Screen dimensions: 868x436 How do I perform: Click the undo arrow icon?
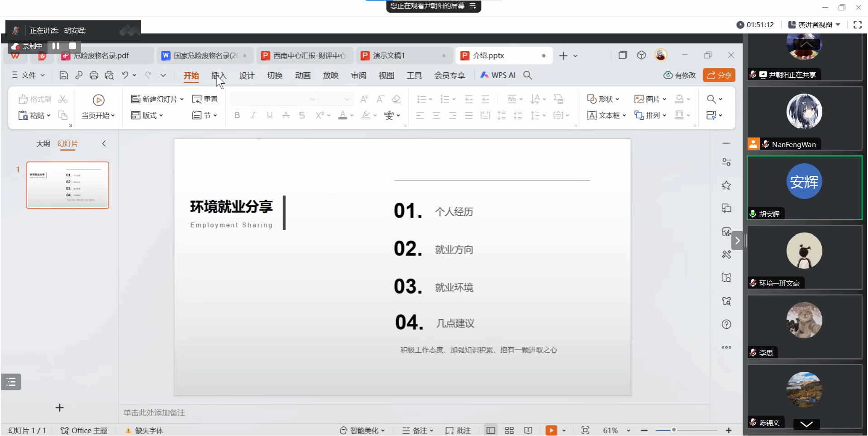point(125,76)
